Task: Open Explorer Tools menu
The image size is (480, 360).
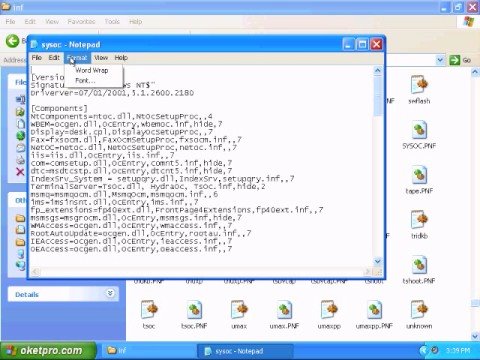Action: [x=112, y=22]
